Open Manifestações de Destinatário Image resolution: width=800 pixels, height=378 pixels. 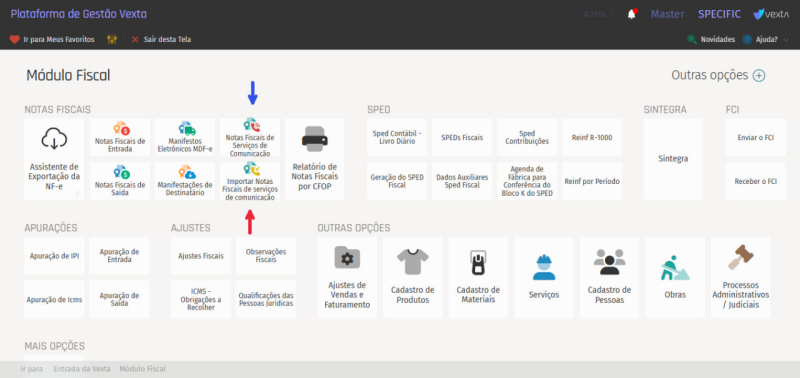pos(185,181)
